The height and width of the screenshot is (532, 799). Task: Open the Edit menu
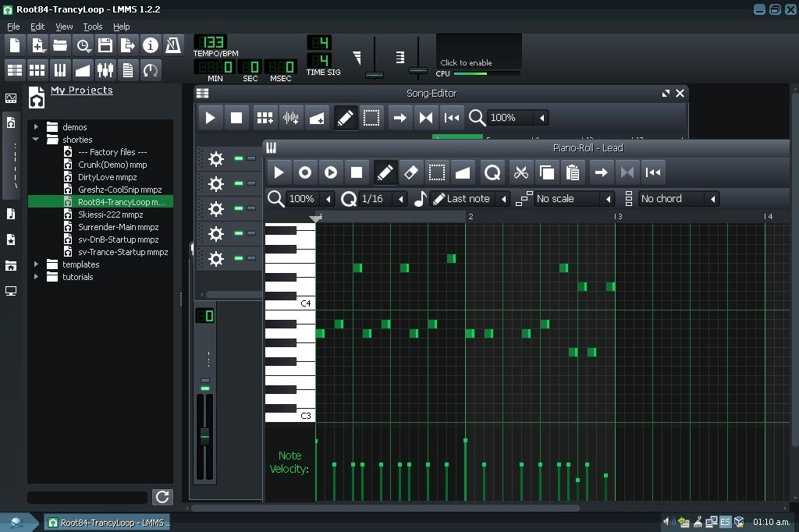tap(37, 27)
